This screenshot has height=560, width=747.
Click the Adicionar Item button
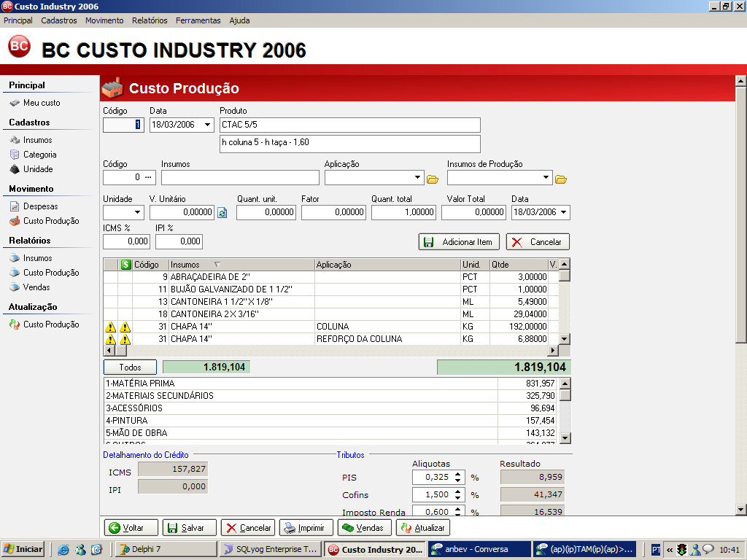[459, 242]
